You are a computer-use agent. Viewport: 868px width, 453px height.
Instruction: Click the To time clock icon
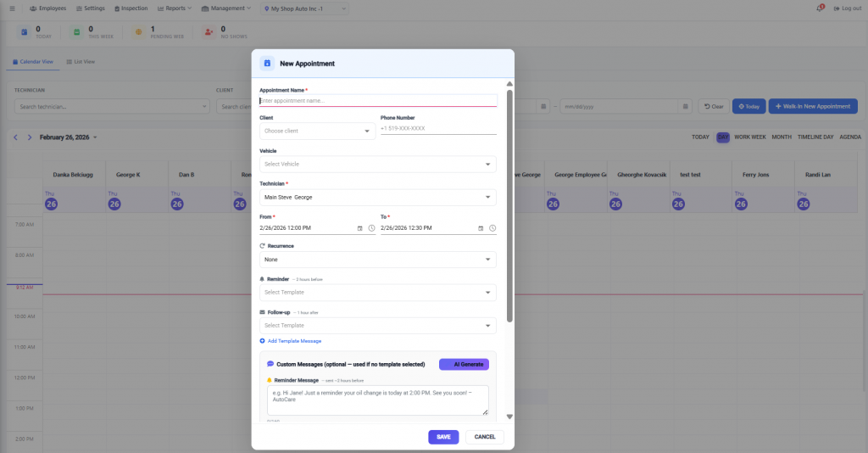492,228
